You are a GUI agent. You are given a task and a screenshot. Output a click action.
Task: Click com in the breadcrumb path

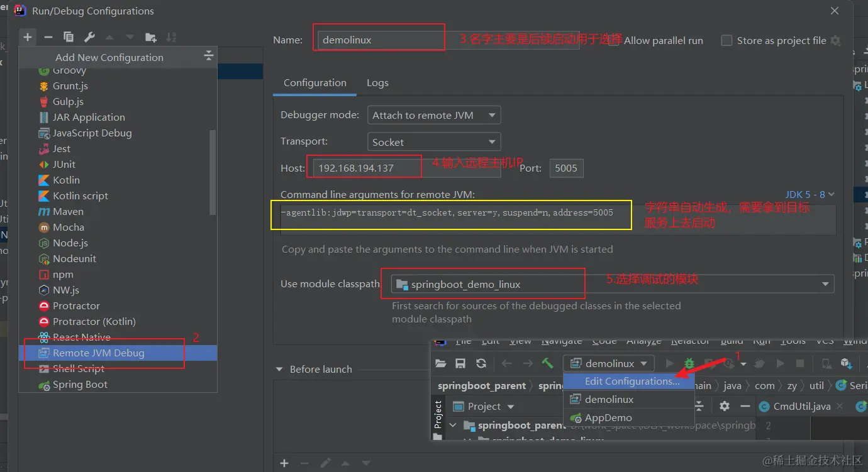click(x=764, y=385)
